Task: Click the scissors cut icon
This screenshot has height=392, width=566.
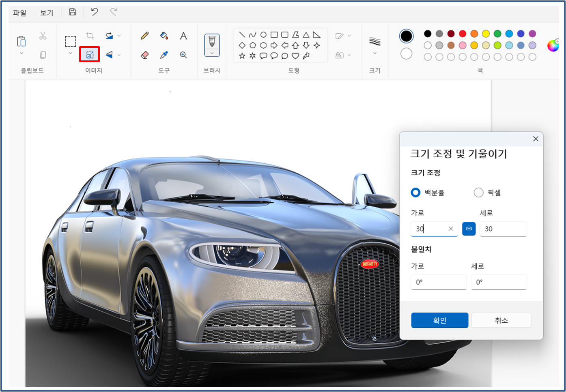Action: point(43,36)
